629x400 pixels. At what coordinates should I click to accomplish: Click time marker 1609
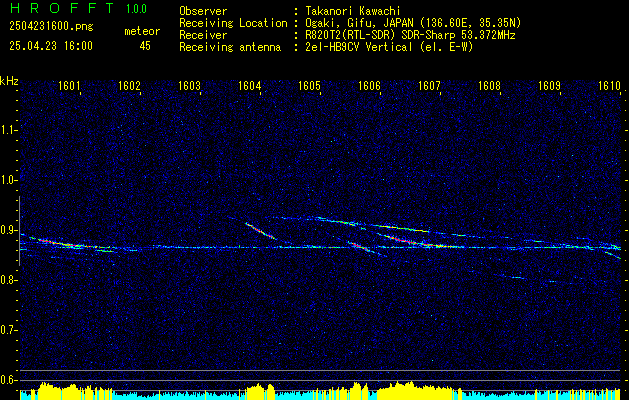click(549, 85)
